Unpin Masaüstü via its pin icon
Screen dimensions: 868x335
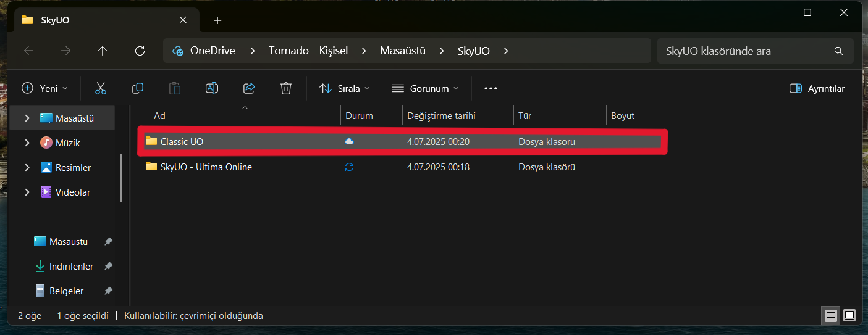pyautogui.click(x=108, y=242)
